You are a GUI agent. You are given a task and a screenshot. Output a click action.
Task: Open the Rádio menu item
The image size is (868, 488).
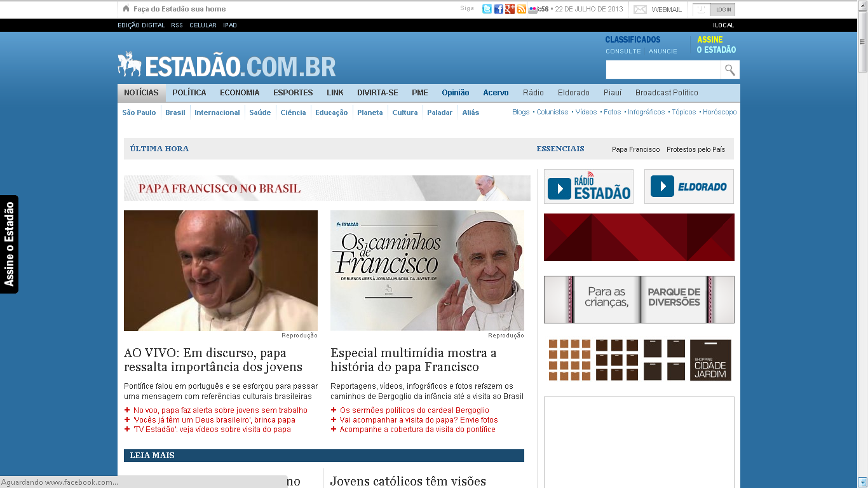pyautogui.click(x=533, y=93)
